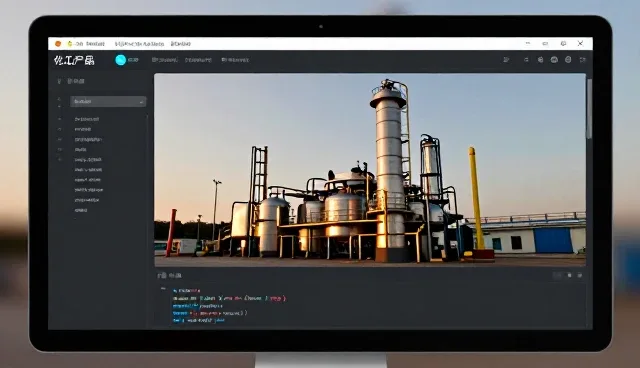This screenshot has width=640, height=368.
Task: Click the sidebar panel heading icon
Action: (59, 81)
